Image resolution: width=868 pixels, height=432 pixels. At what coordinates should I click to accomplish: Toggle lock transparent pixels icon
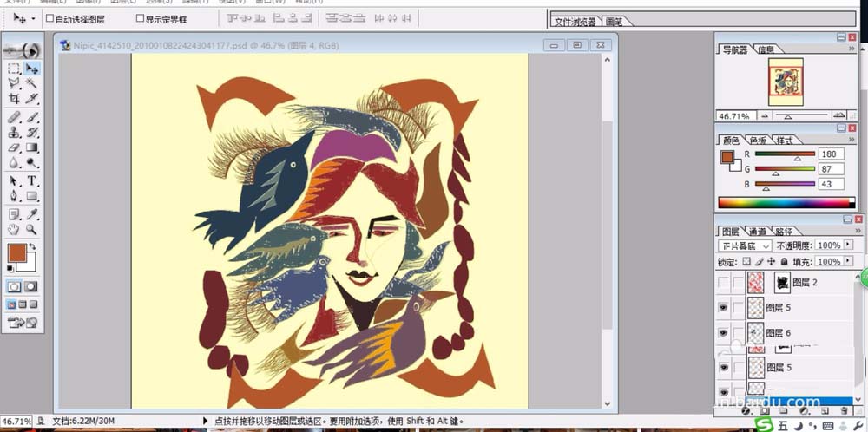746,261
